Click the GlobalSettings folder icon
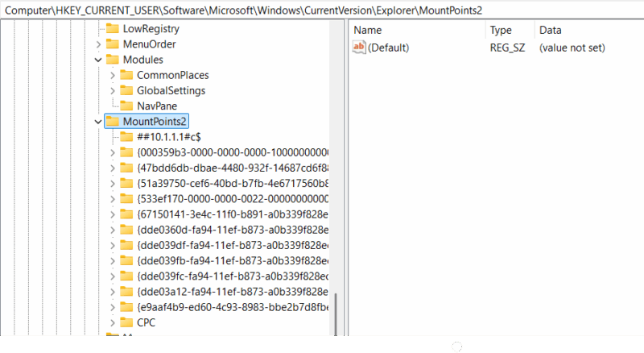Viewport: 644px width, 353px height. click(x=126, y=90)
